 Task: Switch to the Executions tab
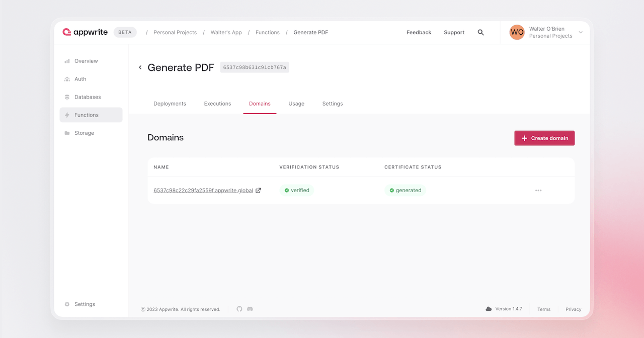tap(217, 104)
